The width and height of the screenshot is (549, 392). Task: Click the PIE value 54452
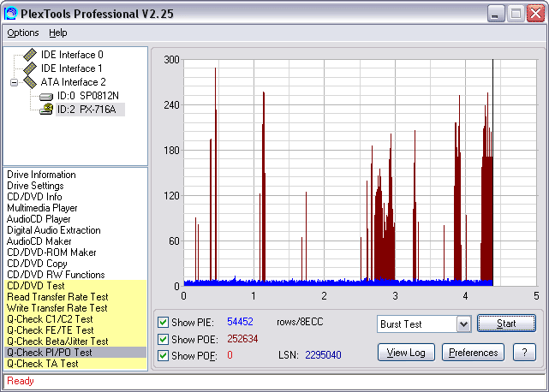[x=240, y=322]
